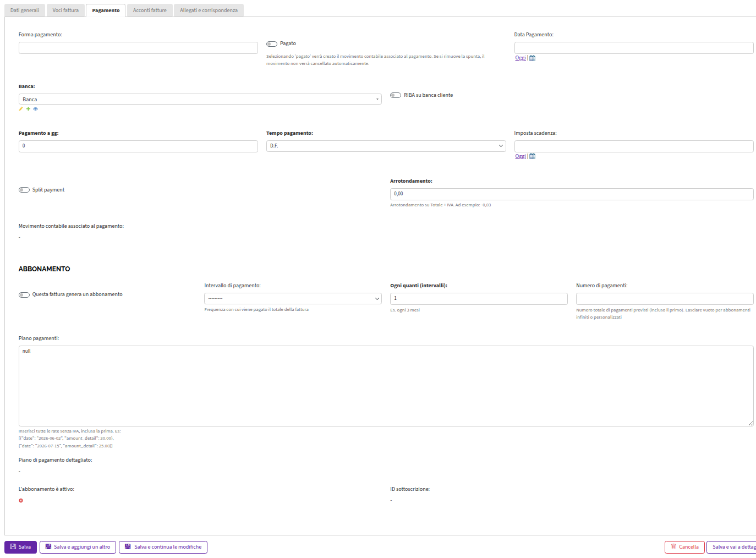Enable RIBA su banca cliente switch
The width and height of the screenshot is (756, 558).
(396, 95)
